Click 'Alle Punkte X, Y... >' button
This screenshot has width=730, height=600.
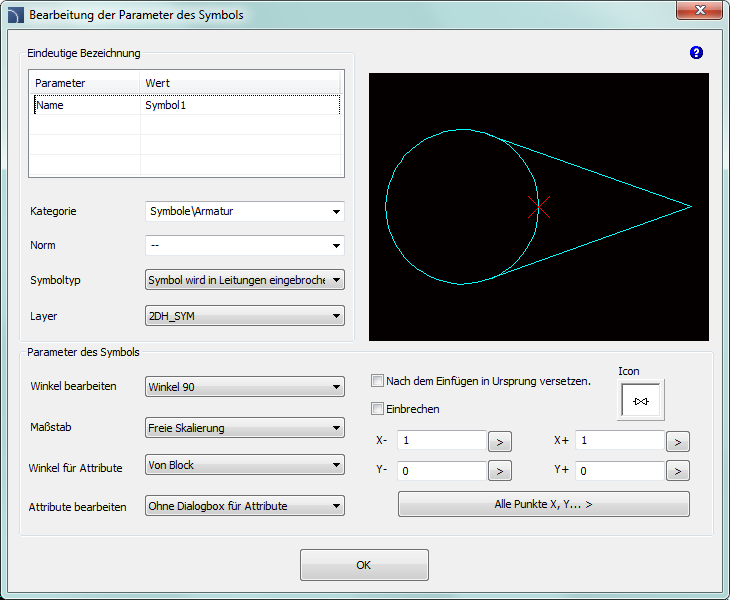pyautogui.click(x=543, y=505)
